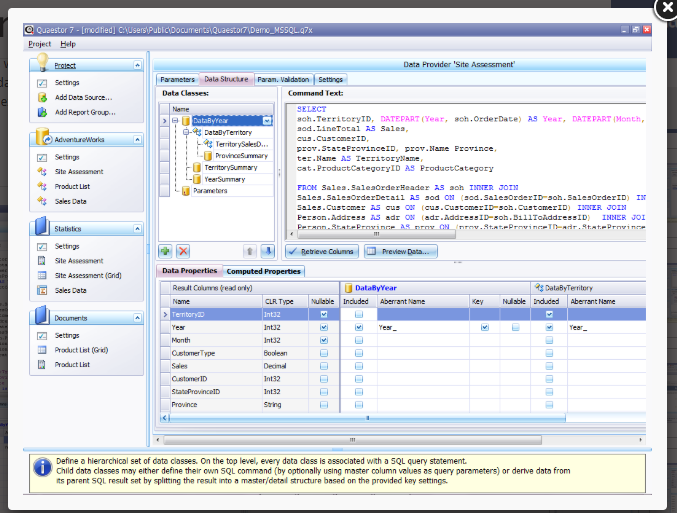The image size is (677, 513).
Task: Open the DataByYear dropdown arrow
Action: [x=267, y=120]
